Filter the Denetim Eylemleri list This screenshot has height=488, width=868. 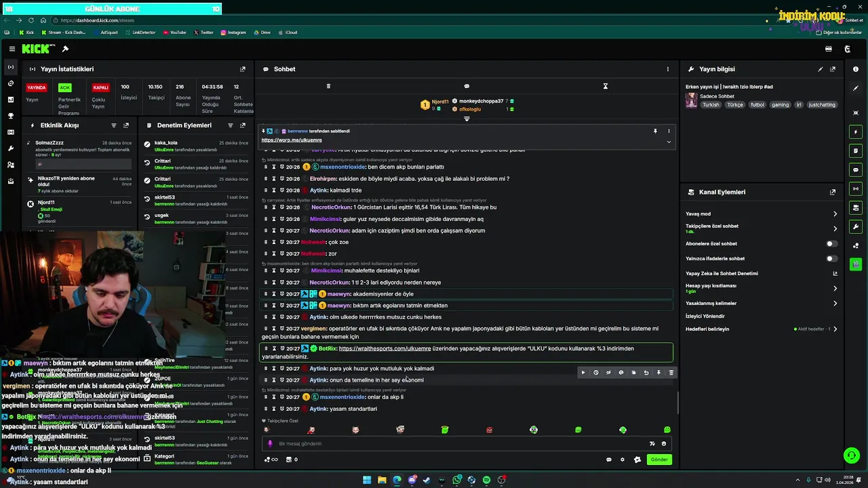(231, 125)
